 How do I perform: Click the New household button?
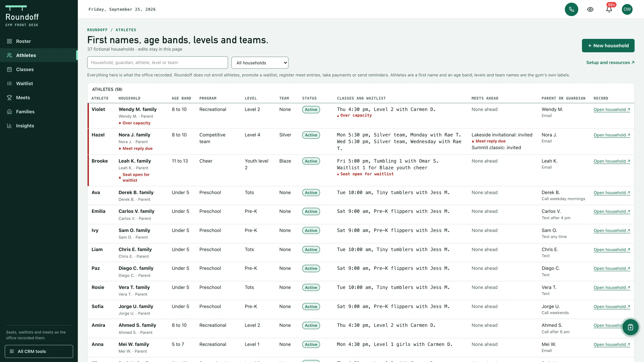tap(608, 45)
